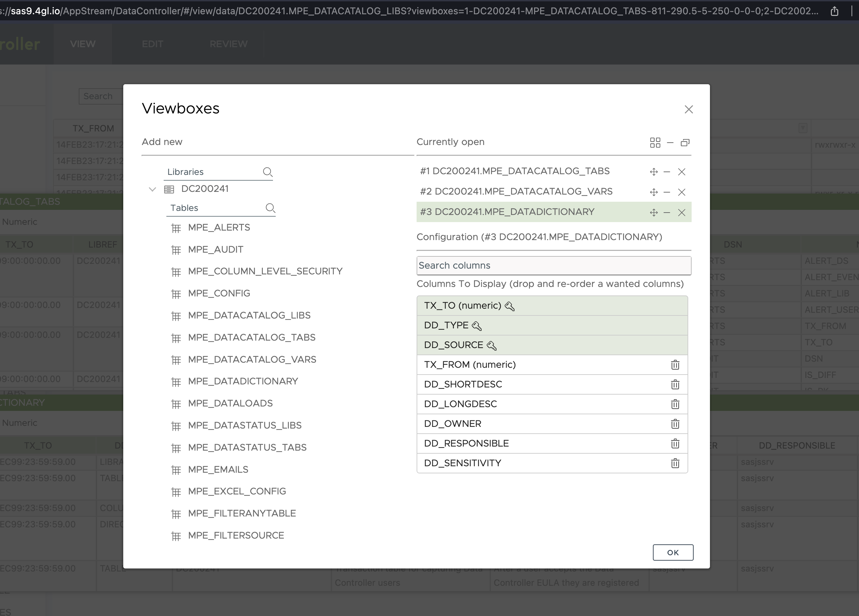The height and width of the screenshot is (616, 859).
Task: Minimize viewbox #2 MPE_DATACATALOG_VARS
Action: pyautogui.click(x=667, y=192)
